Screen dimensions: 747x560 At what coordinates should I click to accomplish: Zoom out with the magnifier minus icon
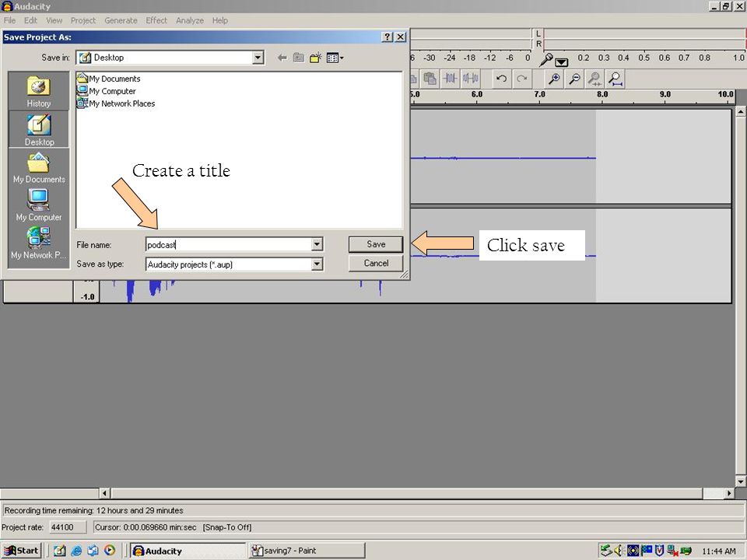[574, 79]
